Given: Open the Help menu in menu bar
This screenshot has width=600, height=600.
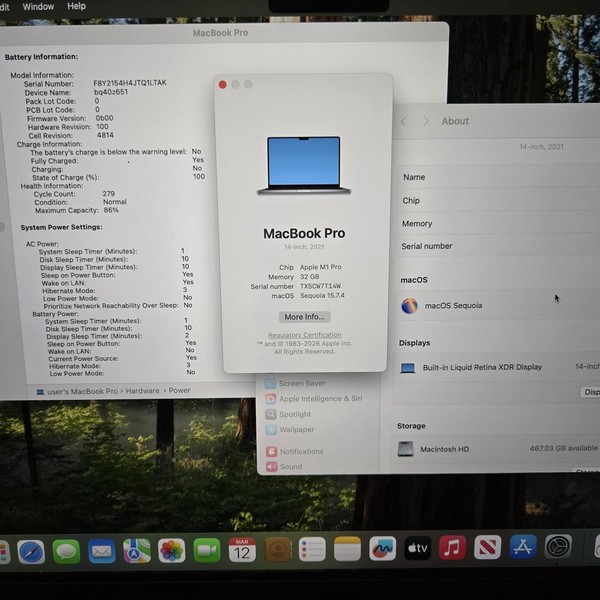Looking at the screenshot, I should pyautogui.click(x=77, y=6).
